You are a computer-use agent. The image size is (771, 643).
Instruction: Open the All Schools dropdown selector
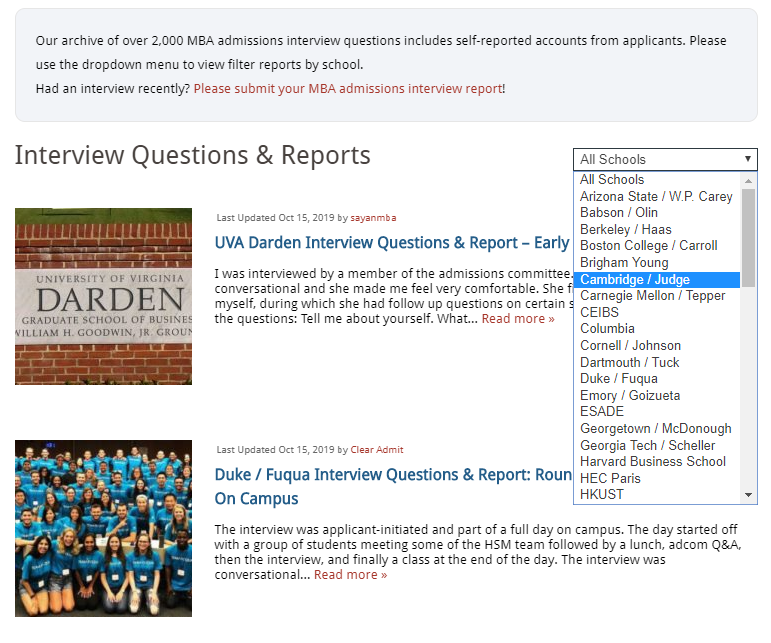665,159
